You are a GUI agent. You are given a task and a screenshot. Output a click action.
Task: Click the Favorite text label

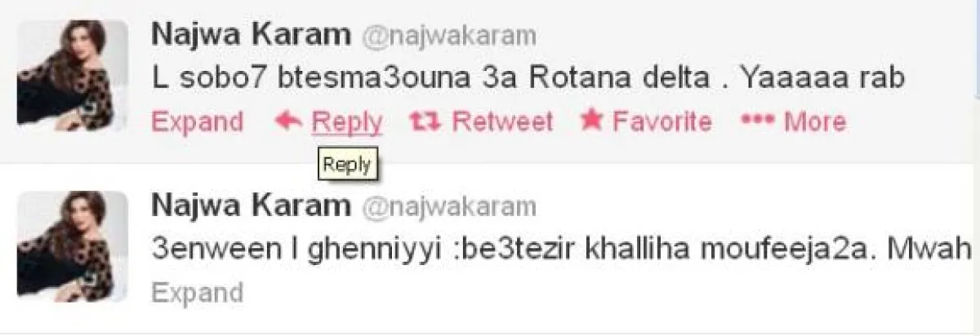coord(661,122)
